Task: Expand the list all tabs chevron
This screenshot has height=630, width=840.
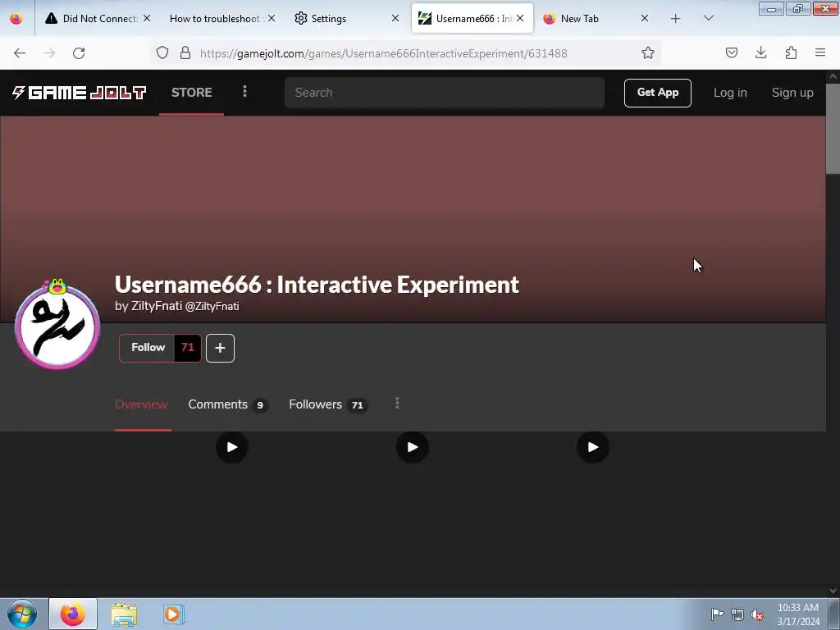Action: [708, 18]
